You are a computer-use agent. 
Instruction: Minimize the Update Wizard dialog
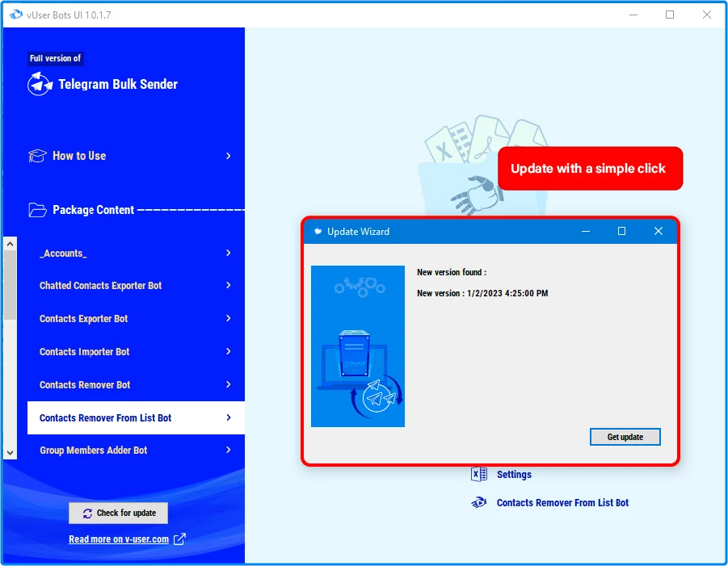[x=586, y=231]
